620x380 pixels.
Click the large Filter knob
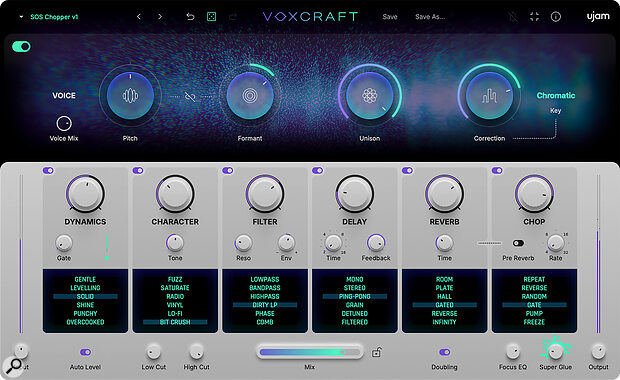coord(265,194)
